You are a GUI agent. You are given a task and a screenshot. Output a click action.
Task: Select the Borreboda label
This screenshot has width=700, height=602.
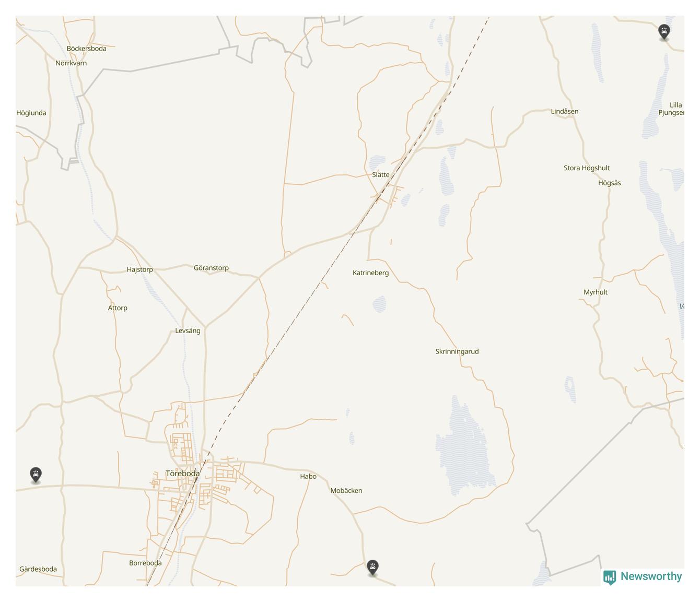coord(145,563)
